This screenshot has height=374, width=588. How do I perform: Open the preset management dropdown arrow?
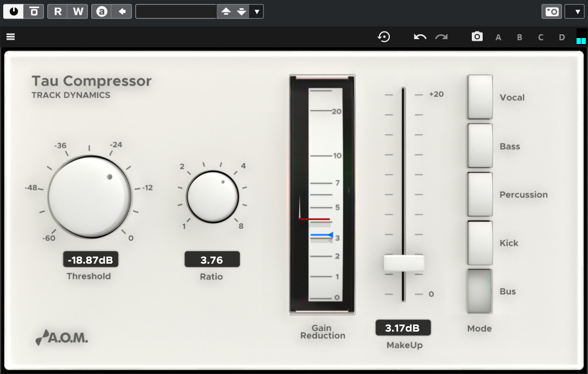tap(257, 11)
